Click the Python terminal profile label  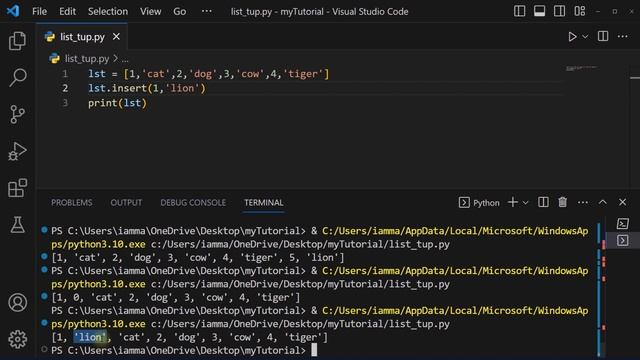click(479, 203)
